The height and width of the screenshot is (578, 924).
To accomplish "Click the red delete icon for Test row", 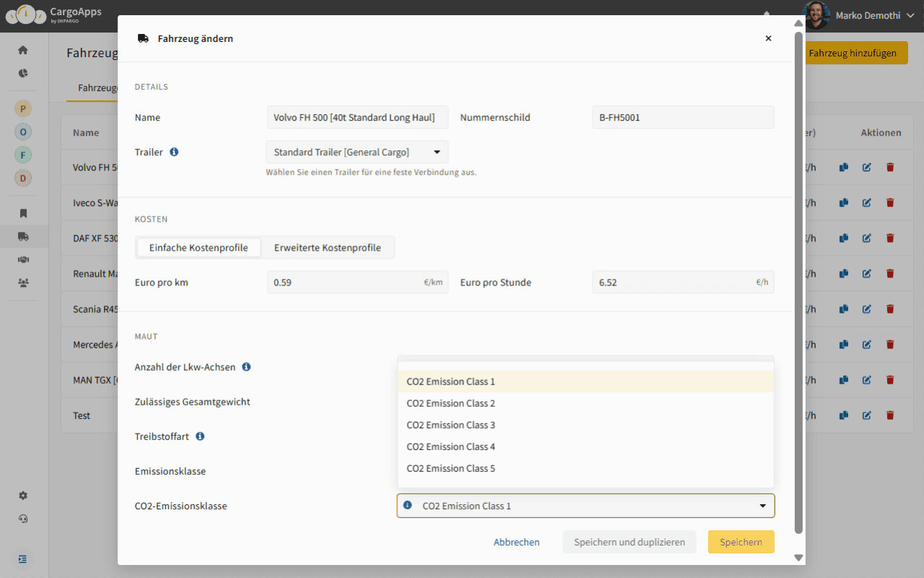I will (890, 415).
